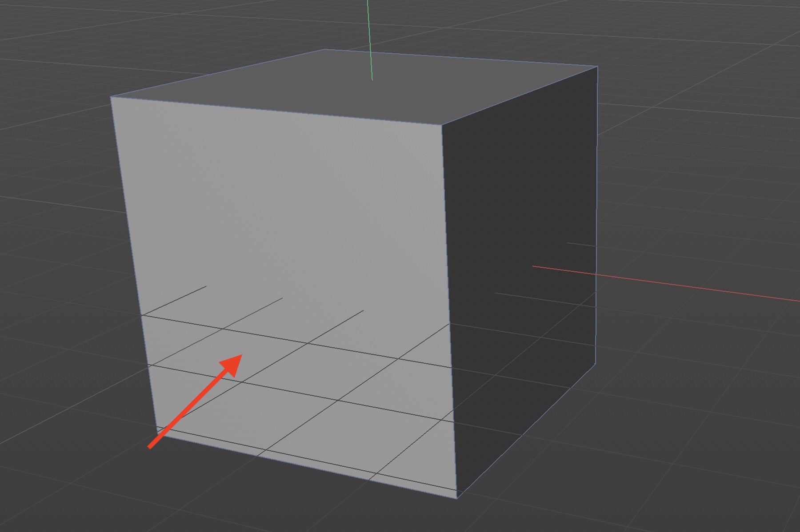Select the front face's top edge
This screenshot has height=532, width=800.
click(276, 111)
